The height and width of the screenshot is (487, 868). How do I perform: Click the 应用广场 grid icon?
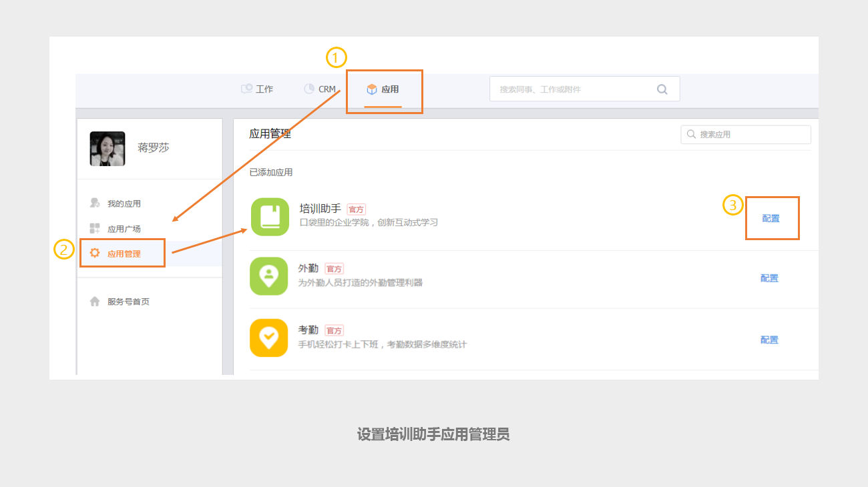(95, 229)
